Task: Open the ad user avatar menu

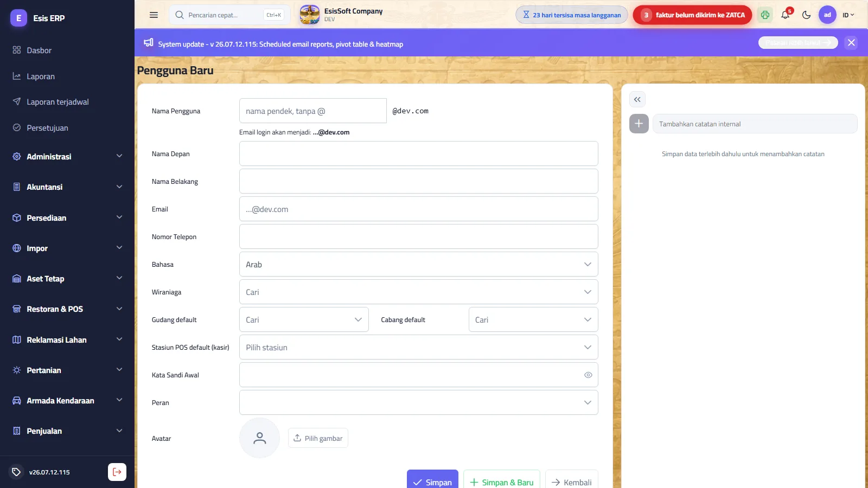Action: [827, 15]
